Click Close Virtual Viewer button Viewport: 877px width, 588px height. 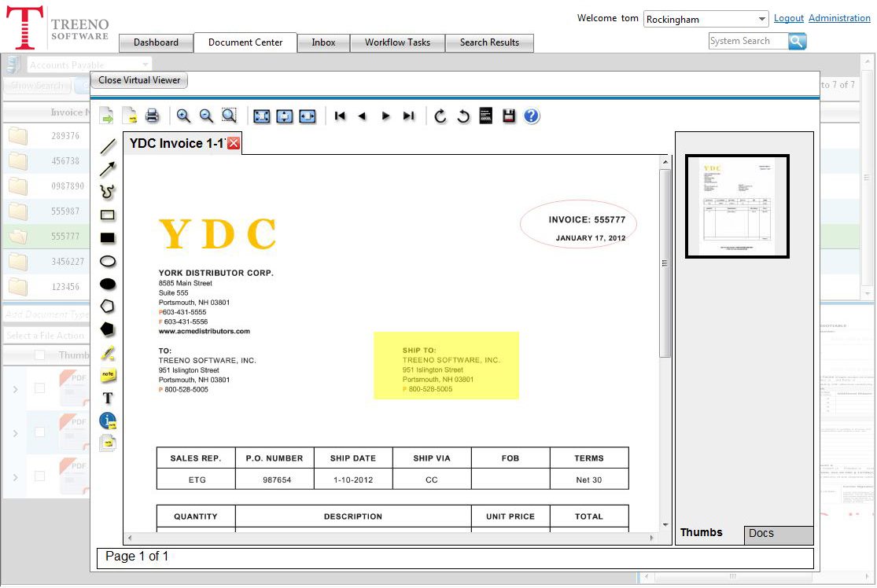coord(139,80)
